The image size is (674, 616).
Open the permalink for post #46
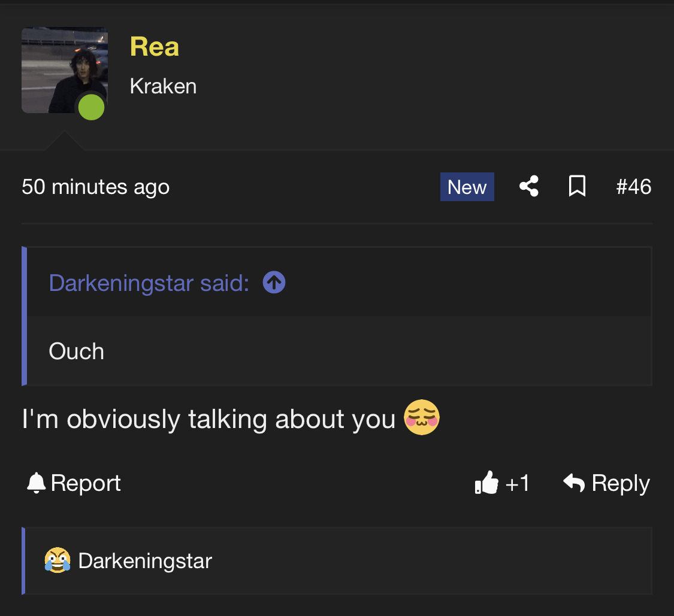(633, 187)
